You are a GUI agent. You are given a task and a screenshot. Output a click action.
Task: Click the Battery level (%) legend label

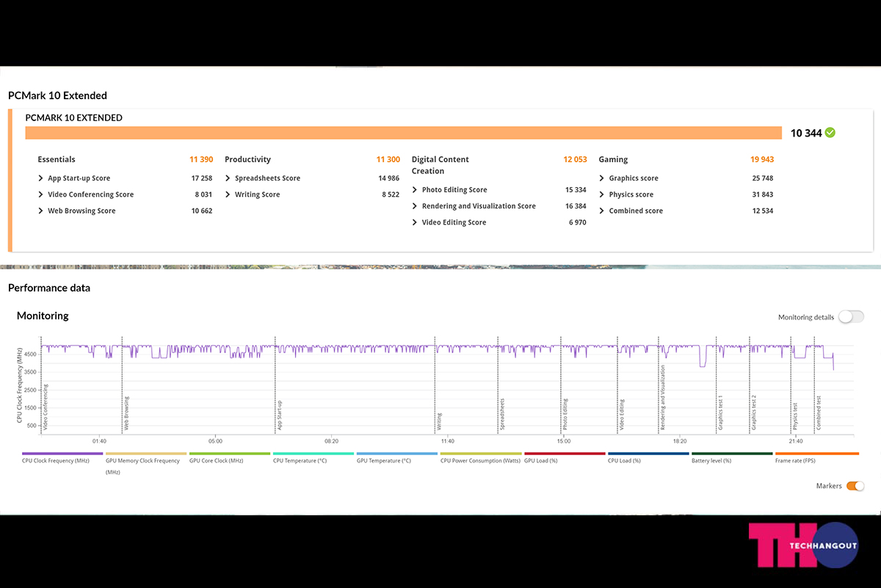coord(711,461)
